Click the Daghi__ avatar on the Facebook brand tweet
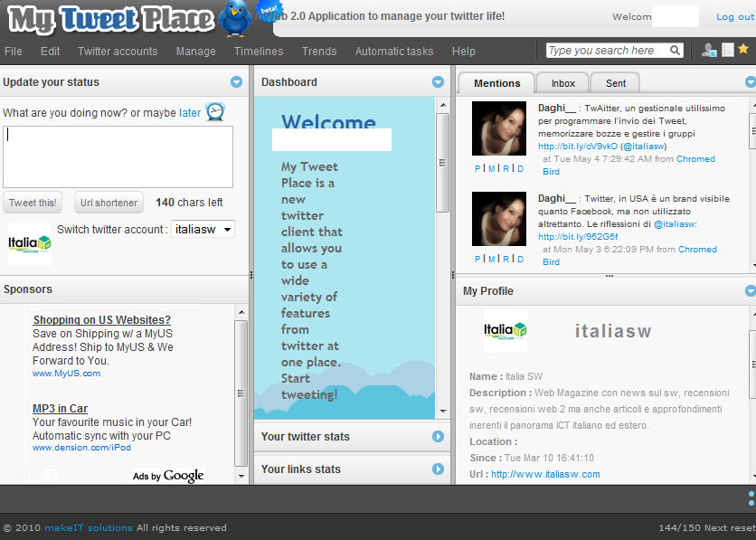756x540 pixels. pos(499,219)
